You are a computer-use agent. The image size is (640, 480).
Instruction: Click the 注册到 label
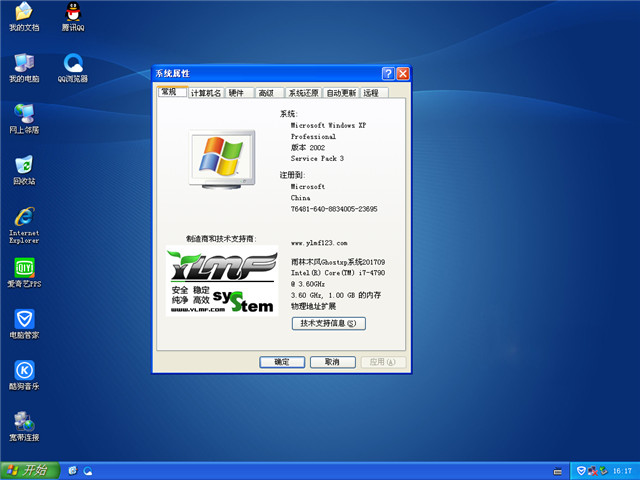click(x=292, y=175)
